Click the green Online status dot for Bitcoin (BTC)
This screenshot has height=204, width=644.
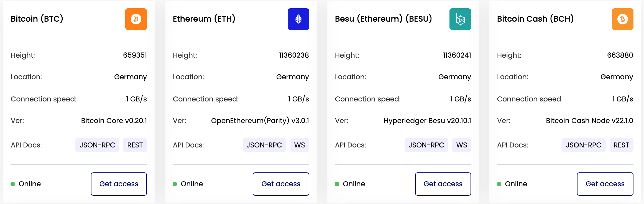(x=13, y=184)
